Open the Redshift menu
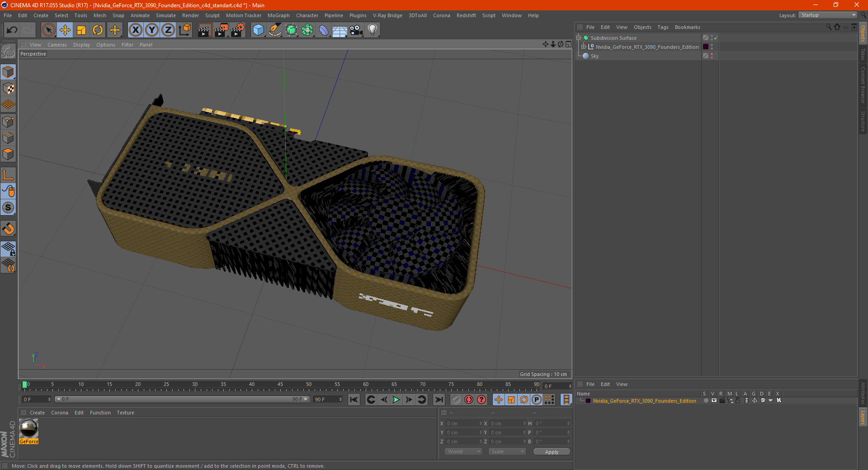 [466, 15]
